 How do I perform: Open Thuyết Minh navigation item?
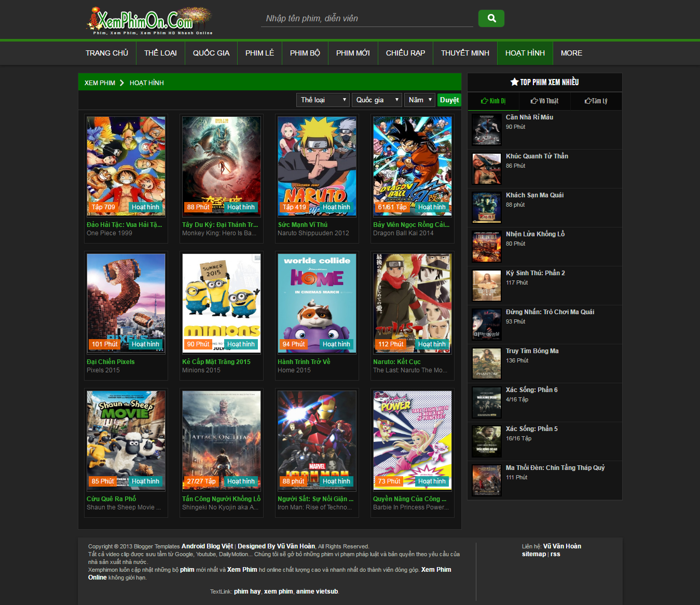click(x=465, y=53)
